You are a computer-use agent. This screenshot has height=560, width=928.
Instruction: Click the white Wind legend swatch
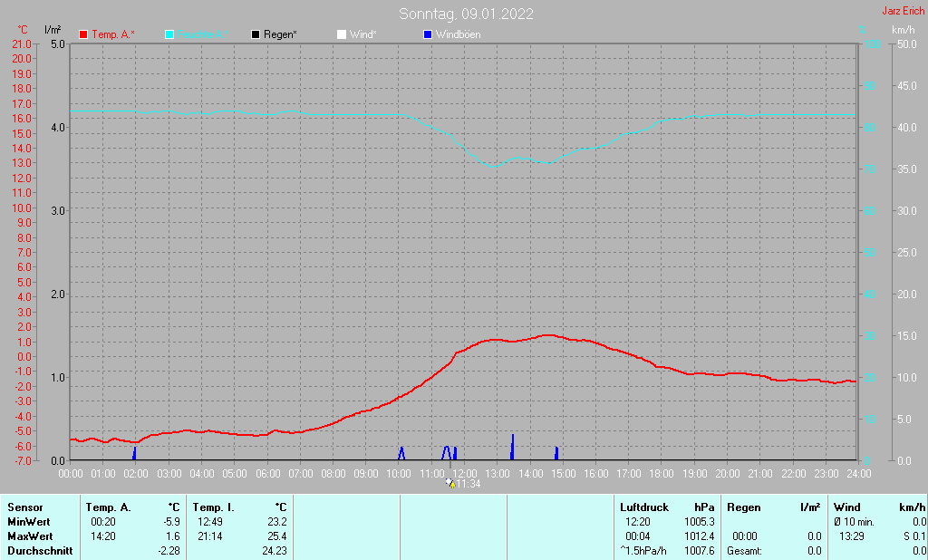(x=342, y=35)
